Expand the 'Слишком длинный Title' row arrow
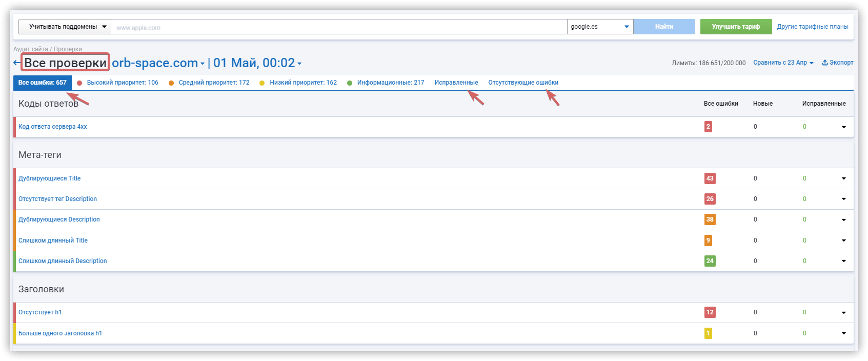868x361 pixels. (843, 240)
